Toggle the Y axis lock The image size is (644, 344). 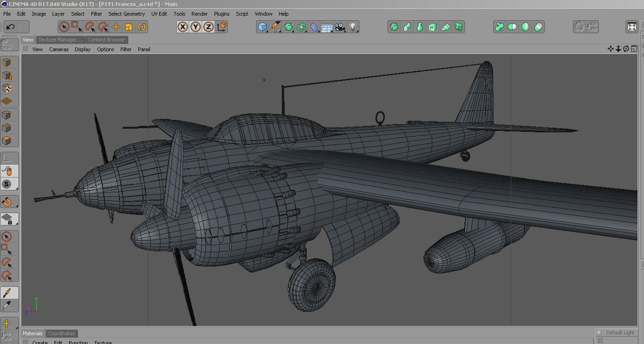click(196, 27)
